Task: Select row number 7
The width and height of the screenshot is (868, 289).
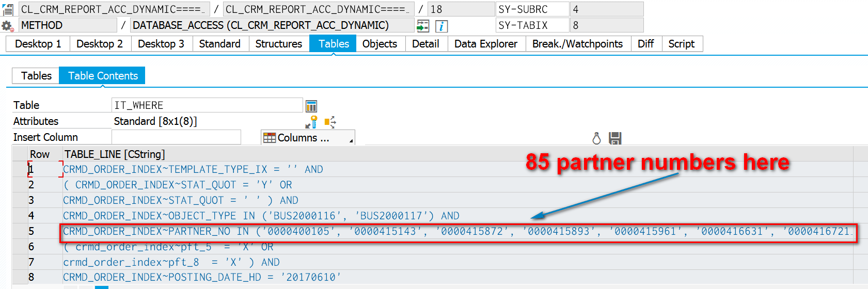Action: tap(45, 262)
